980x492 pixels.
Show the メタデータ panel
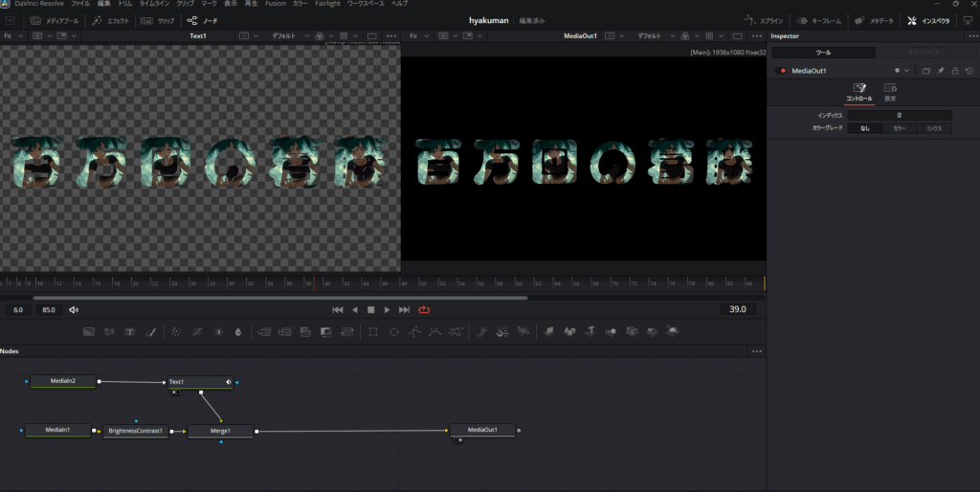tap(874, 20)
